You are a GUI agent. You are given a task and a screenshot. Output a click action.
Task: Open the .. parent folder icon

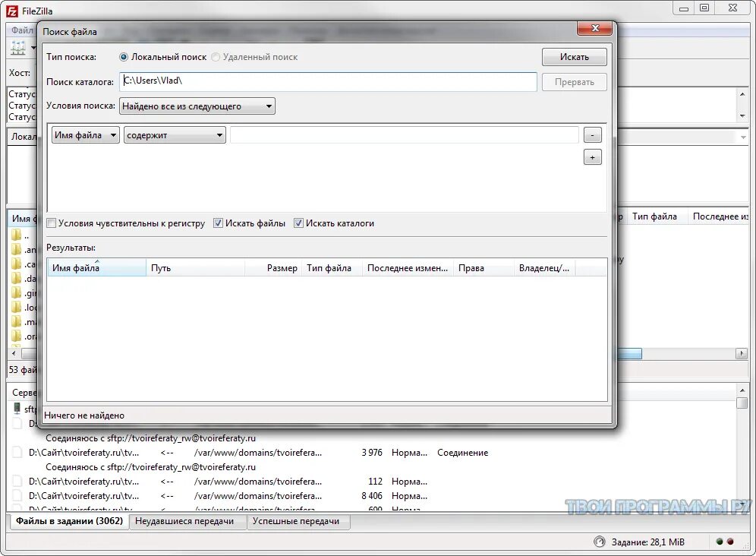[x=17, y=235]
